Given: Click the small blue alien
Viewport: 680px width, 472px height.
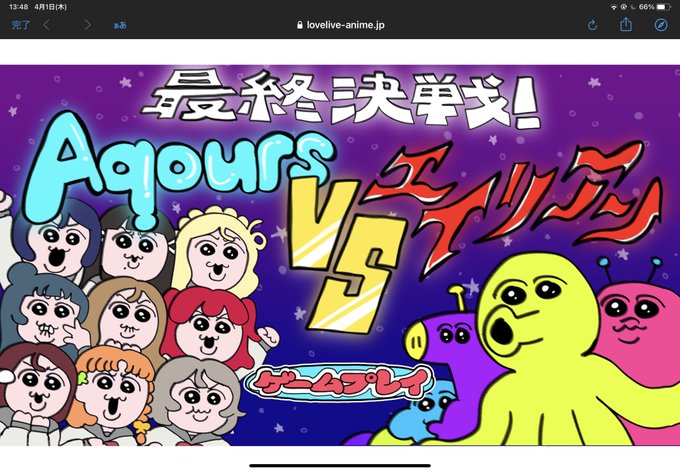Looking at the screenshot, I should [423, 414].
